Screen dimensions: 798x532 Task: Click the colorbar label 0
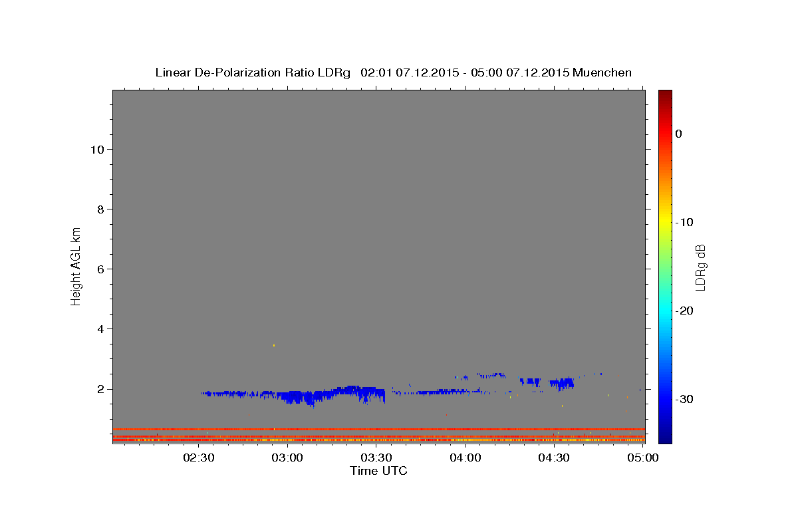click(x=678, y=134)
